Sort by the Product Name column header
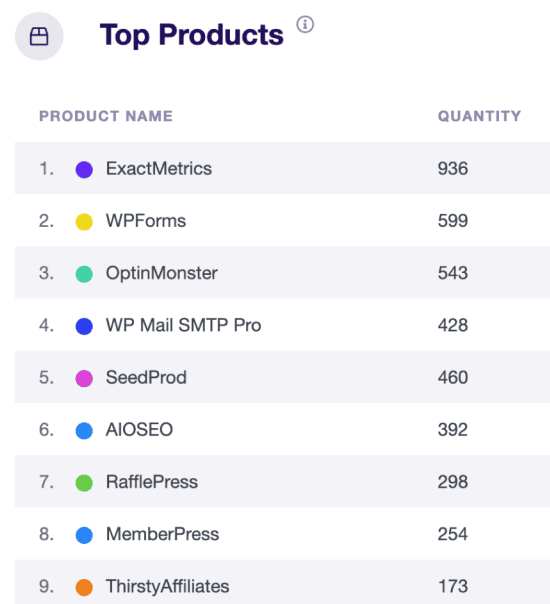The width and height of the screenshot is (550, 604). [x=106, y=116]
